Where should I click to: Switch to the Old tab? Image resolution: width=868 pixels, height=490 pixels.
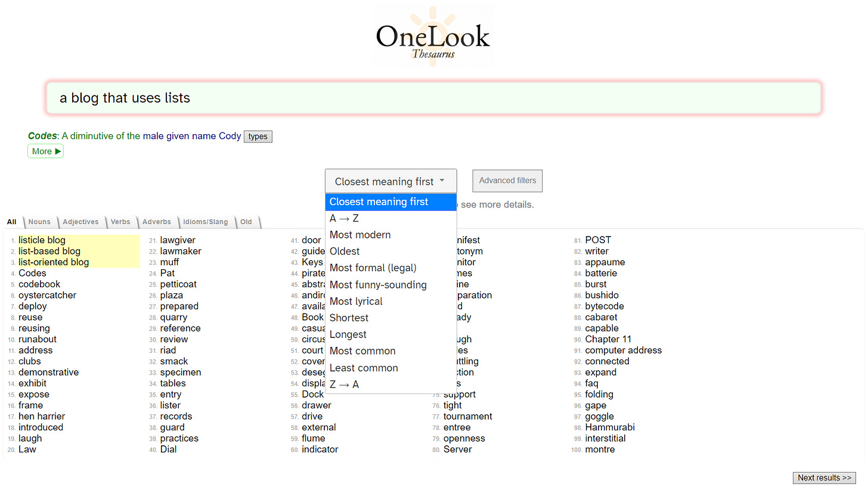pyautogui.click(x=246, y=222)
